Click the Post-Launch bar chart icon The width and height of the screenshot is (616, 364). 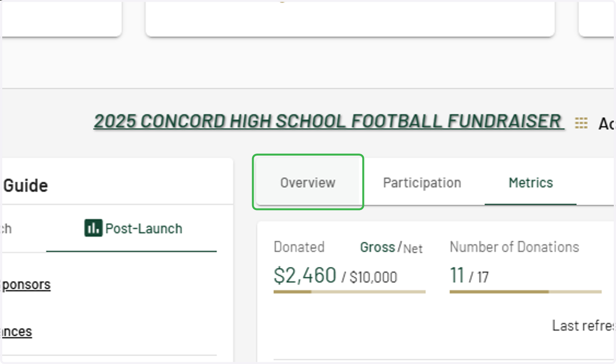click(93, 228)
